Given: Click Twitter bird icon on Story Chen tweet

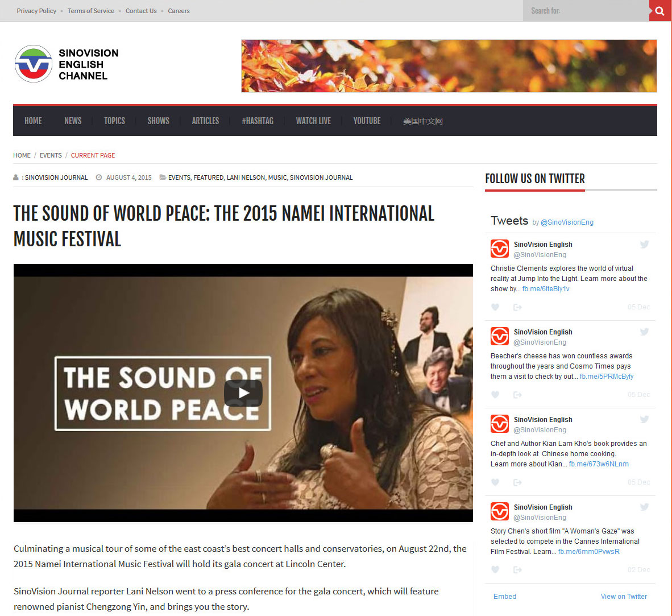Looking at the screenshot, I should (x=644, y=507).
